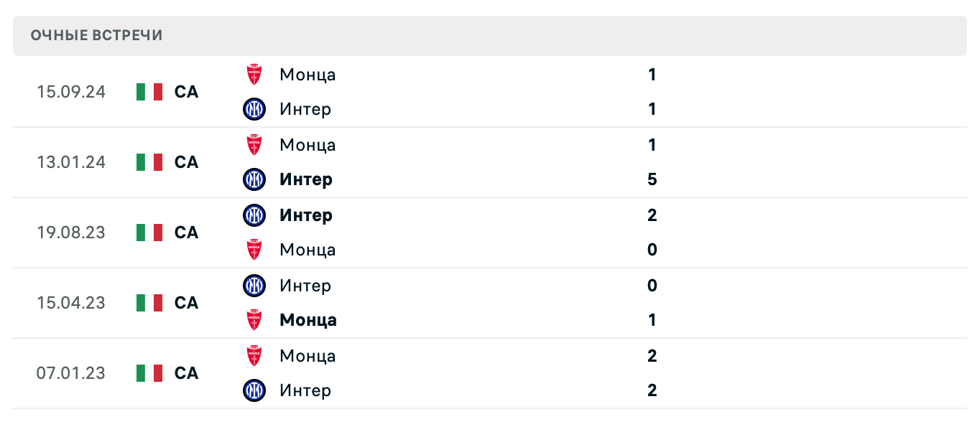Click Italy flag next to 15.09.24
Viewport: 980px width, 422px height.
coord(149,92)
